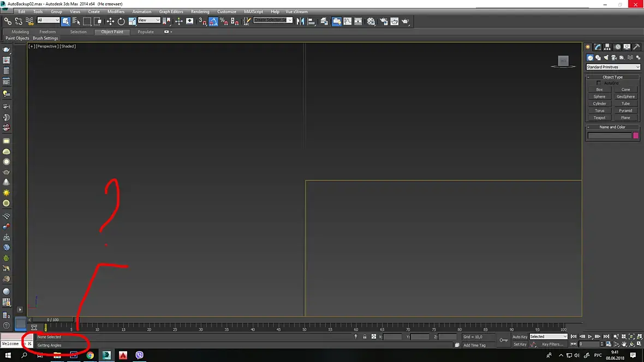The height and width of the screenshot is (362, 644).
Task: Toggle the Spinner Snap button
Action: (x=235, y=21)
